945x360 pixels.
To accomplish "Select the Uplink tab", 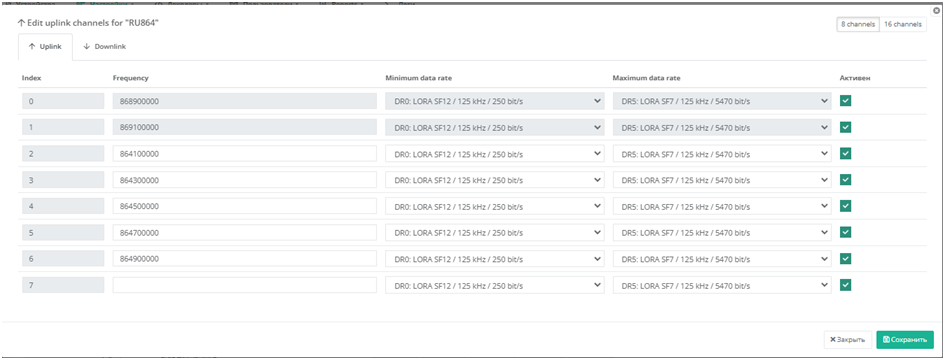I will coord(45,46).
